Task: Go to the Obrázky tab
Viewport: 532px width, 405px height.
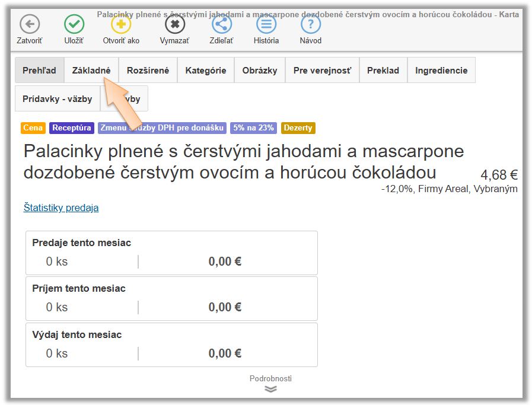Action: point(259,70)
